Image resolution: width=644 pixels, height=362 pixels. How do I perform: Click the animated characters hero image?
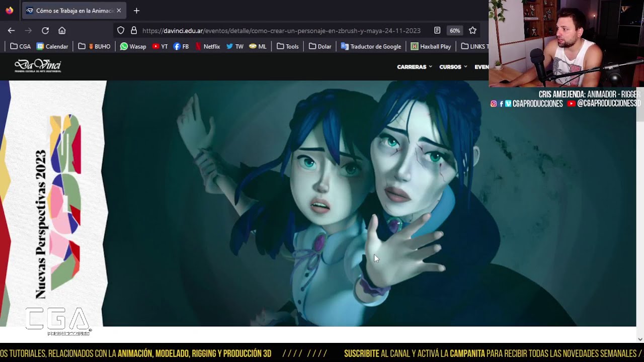371,204
